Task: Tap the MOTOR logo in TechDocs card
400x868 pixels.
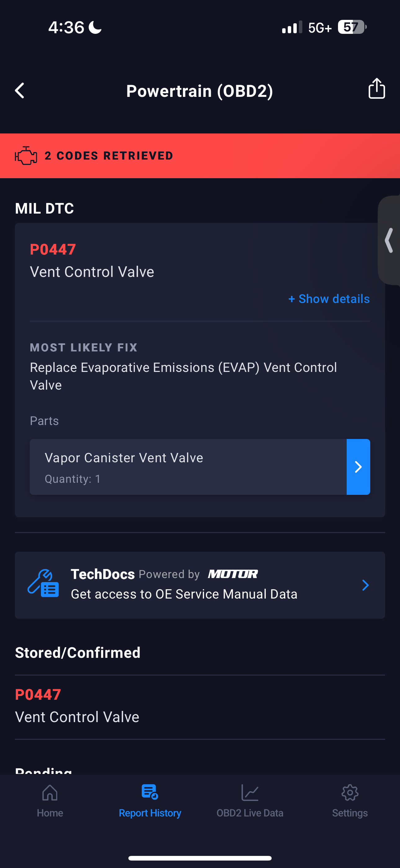Action: pos(233,574)
